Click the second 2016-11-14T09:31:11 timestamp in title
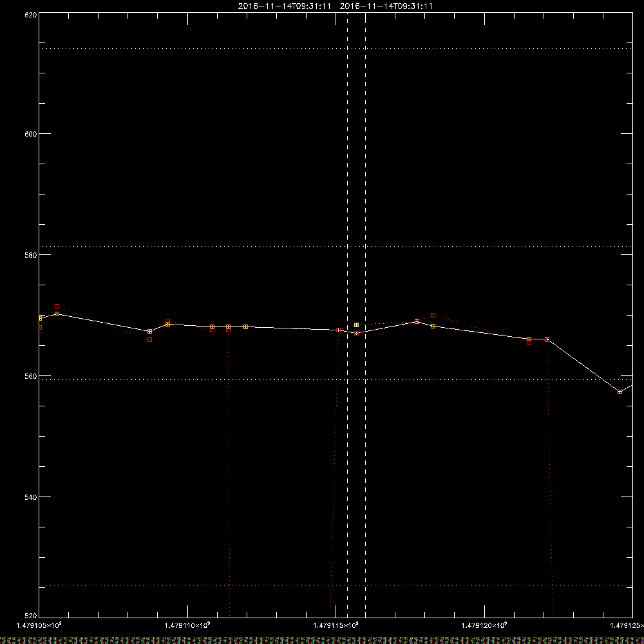 coord(386,6)
